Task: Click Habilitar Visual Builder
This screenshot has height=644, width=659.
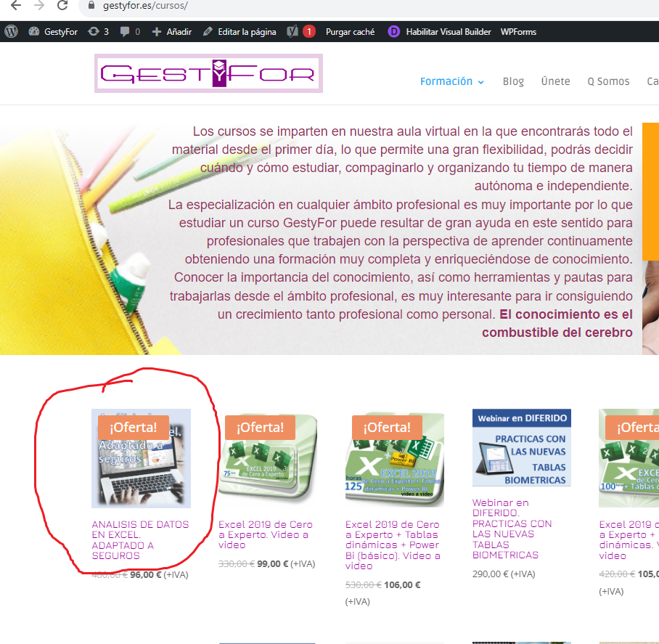Action: pyautogui.click(x=449, y=31)
